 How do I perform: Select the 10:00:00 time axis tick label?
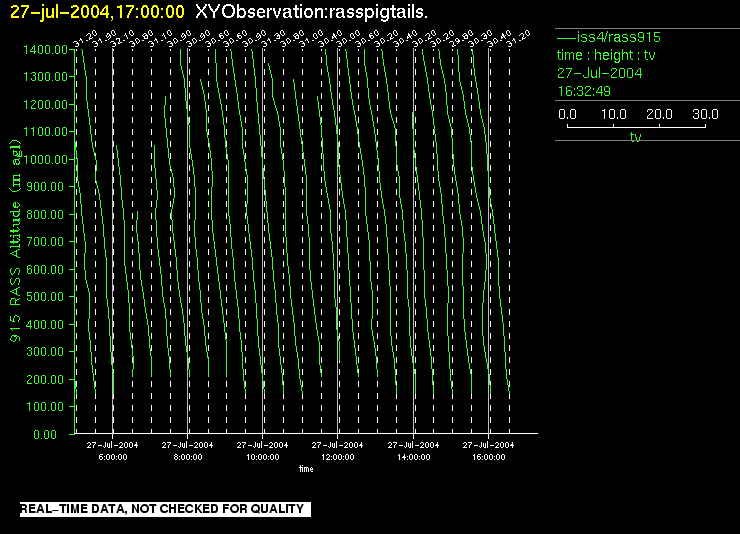click(263, 456)
